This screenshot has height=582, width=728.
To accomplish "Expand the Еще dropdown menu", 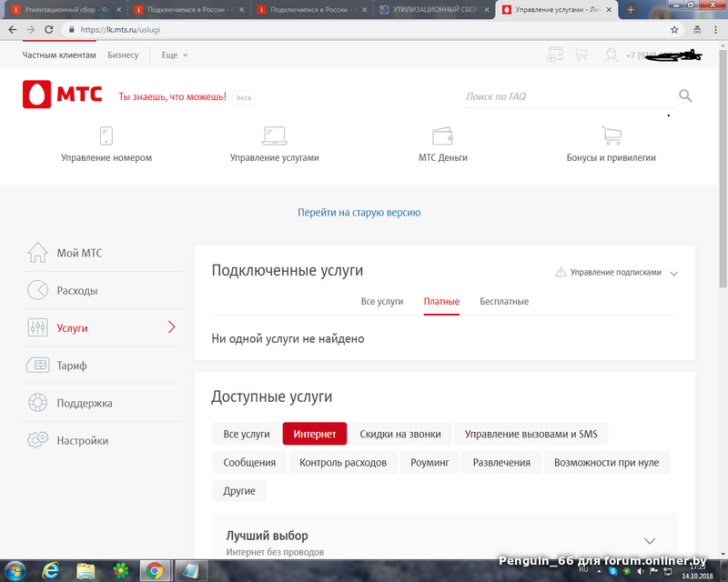I will (175, 55).
